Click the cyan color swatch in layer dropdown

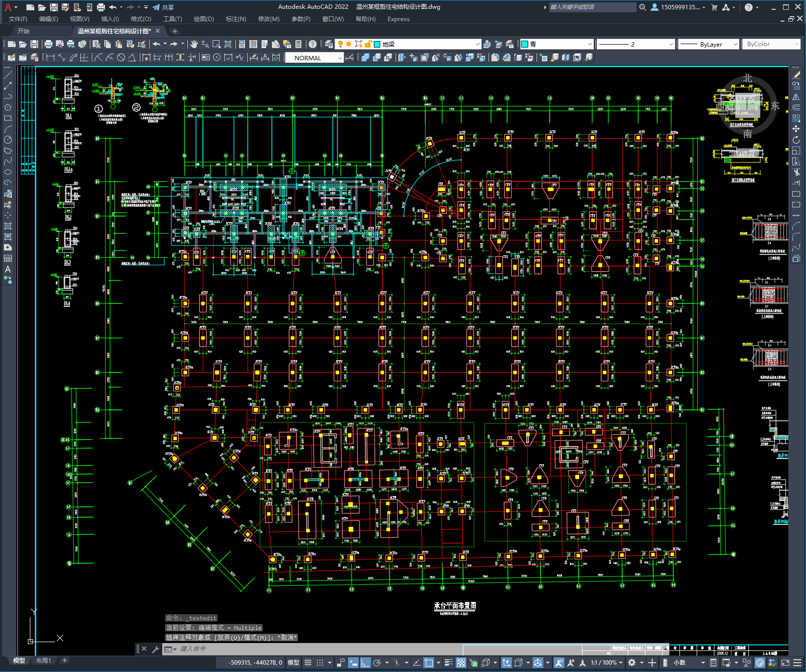click(x=377, y=44)
